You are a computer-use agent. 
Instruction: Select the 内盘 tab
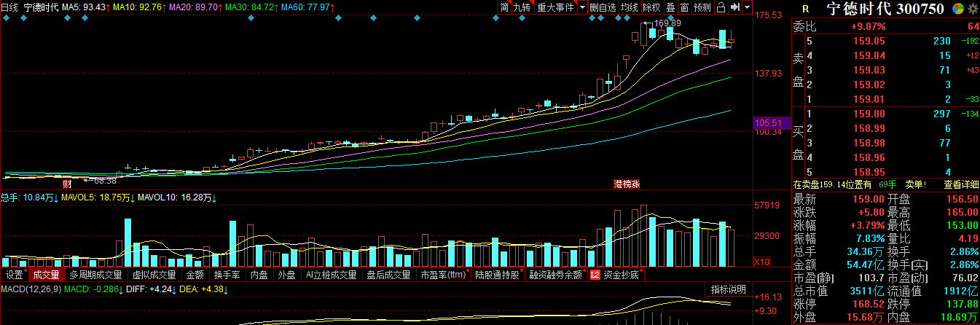pyautogui.click(x=259, y=275)
